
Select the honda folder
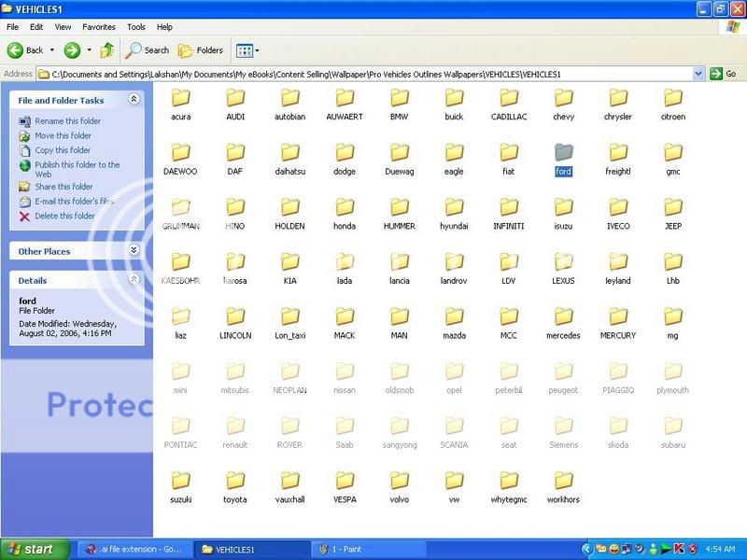pyautogui.click(x=345, y=215)
